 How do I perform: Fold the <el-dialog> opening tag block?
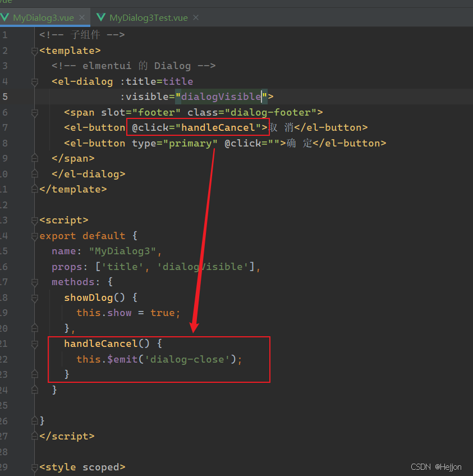tap(35, 82)
